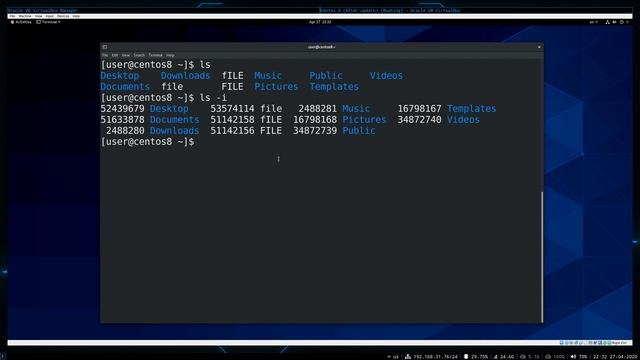Click 'Templates' in the first ls output

coord(334,87)
